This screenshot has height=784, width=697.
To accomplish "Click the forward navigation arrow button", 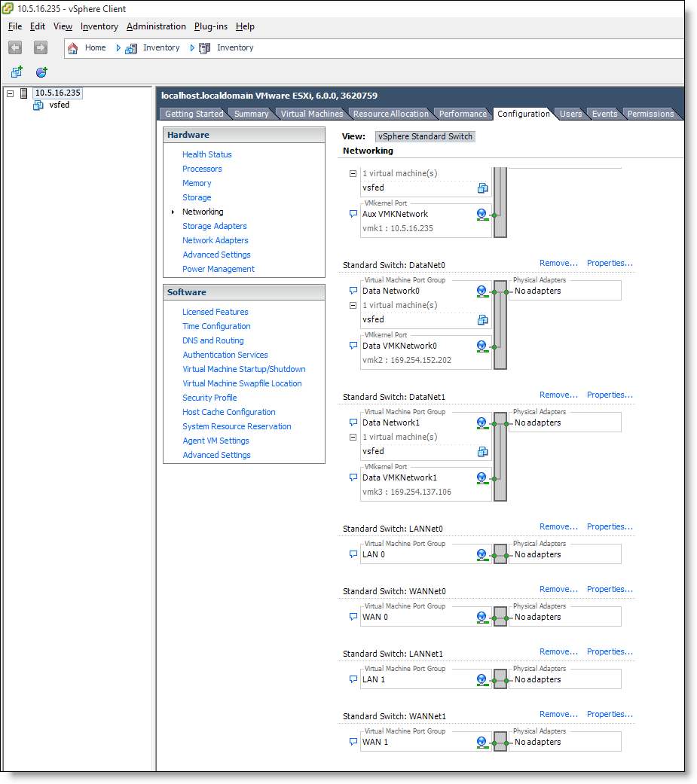I will coord(41,47).
